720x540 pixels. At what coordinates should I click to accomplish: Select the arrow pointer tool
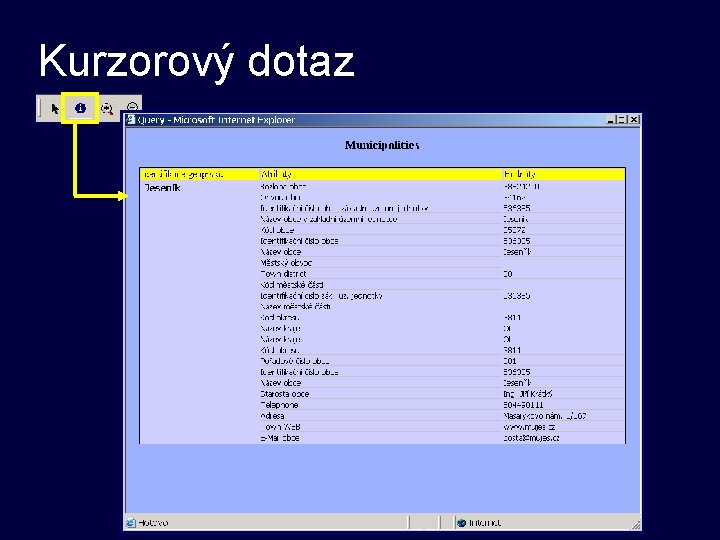click(55, 109)
